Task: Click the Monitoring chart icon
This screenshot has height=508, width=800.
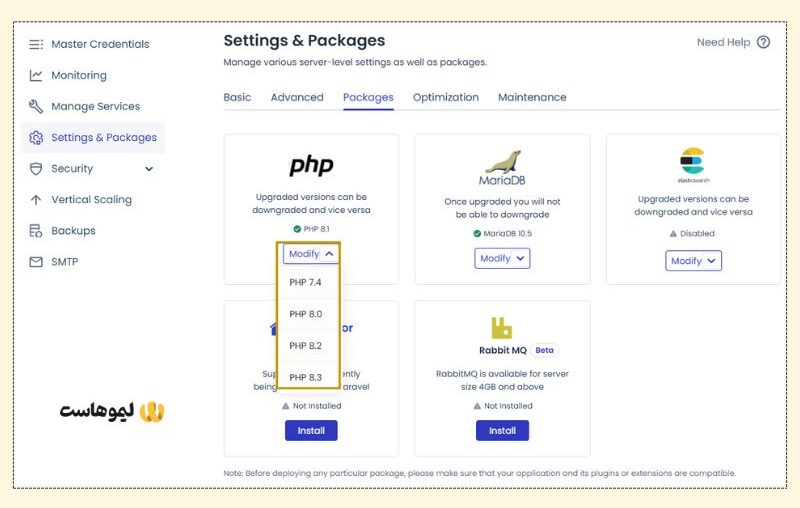Action: [36, 75]
